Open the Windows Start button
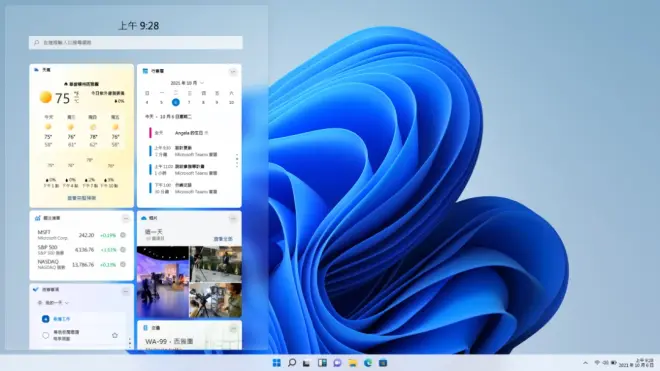 277,363
